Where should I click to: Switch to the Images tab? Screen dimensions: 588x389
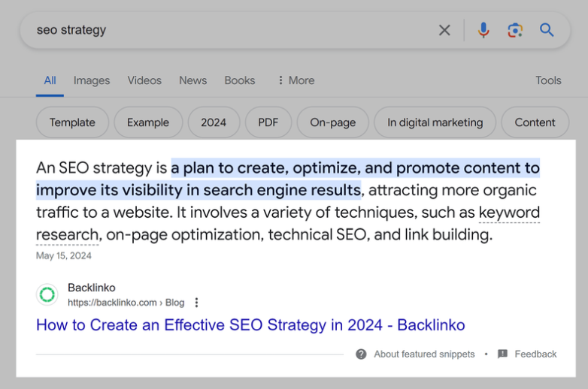[x=92, y=80]
